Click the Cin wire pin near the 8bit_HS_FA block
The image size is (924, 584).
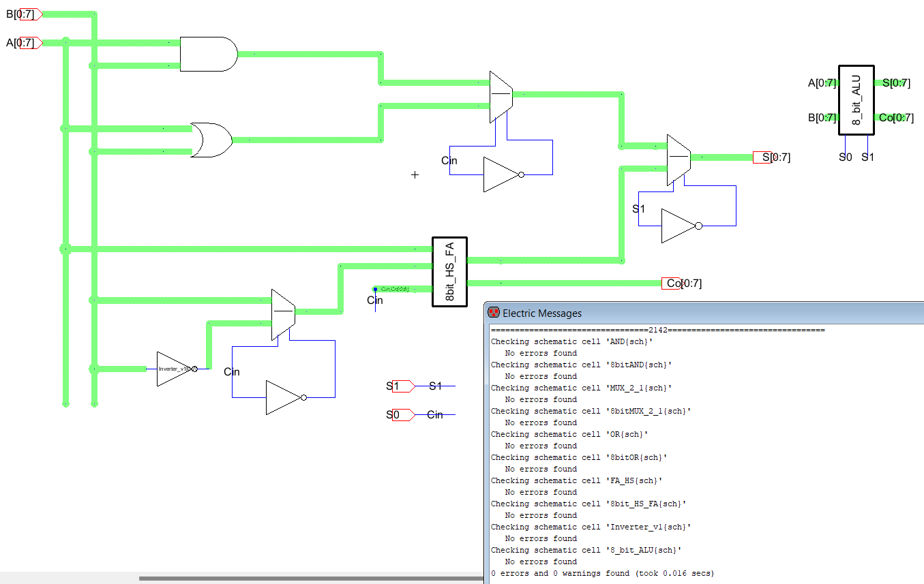tap(375, 290)
